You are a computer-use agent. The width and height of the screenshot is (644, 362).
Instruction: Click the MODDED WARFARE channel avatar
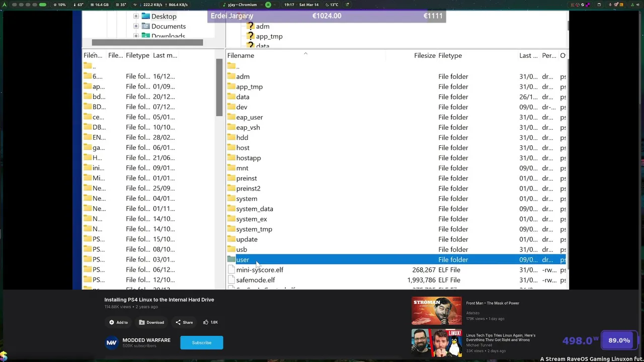(x=112, y=343)
